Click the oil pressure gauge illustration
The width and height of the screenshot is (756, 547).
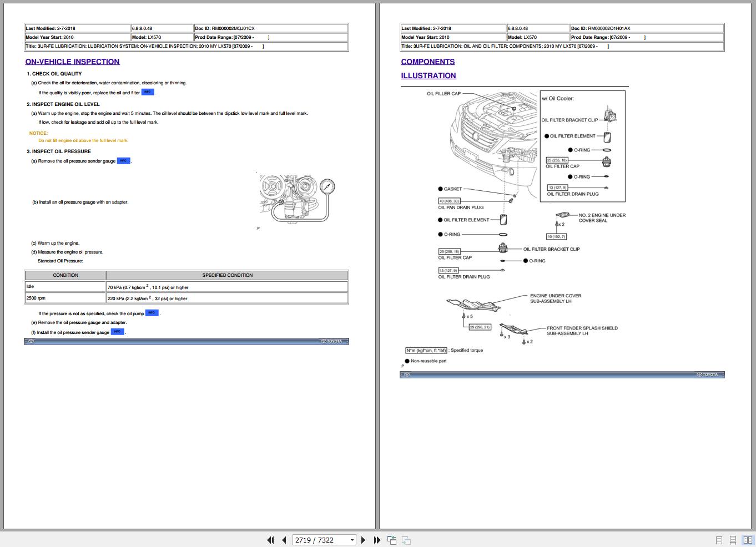(297, 199)
